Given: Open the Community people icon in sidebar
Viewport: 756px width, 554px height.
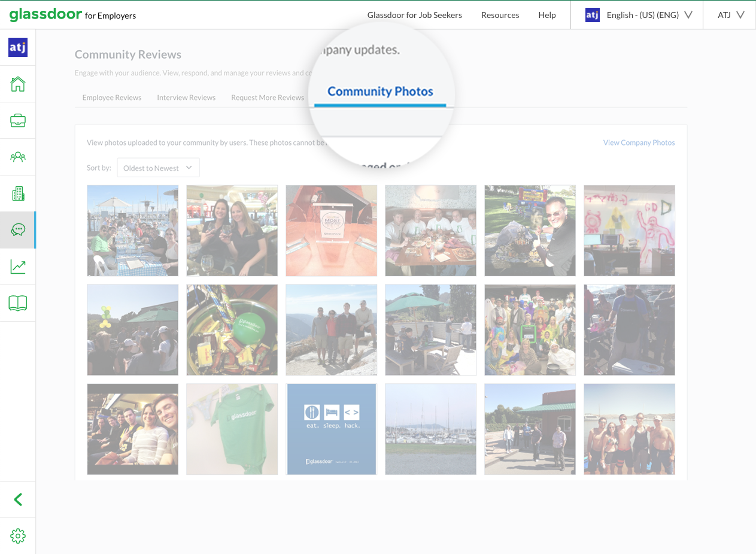Looking at the screenshot, I should tap(17, 156).
